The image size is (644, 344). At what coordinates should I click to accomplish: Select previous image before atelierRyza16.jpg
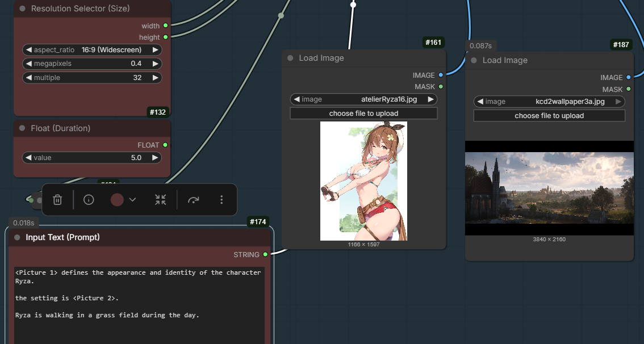click(296, 99)
